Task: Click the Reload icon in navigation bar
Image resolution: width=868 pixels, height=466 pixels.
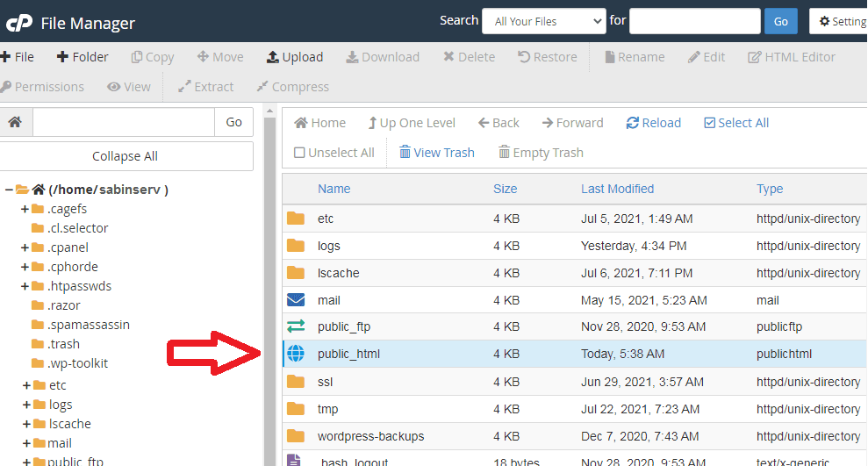Action: 632,123
